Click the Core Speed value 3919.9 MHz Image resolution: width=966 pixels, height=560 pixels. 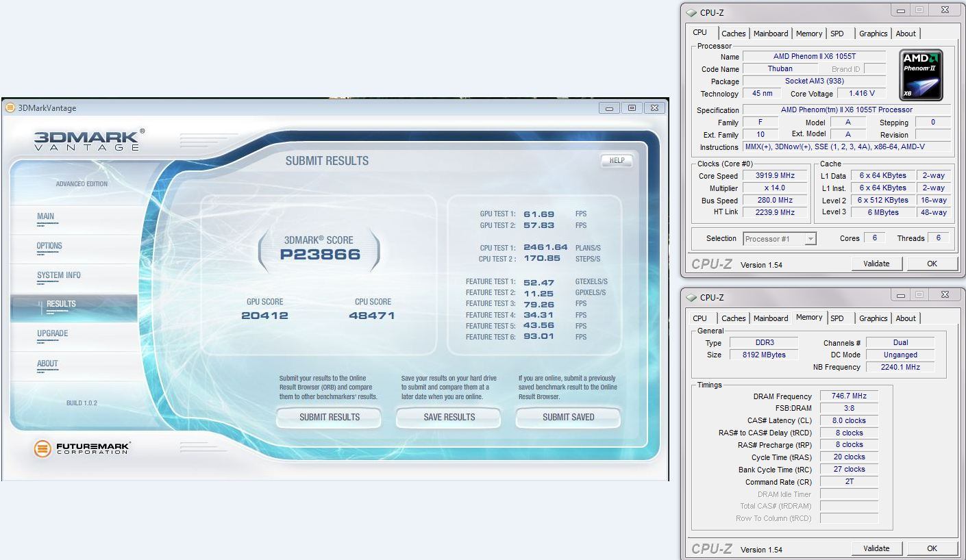(775, 176)
